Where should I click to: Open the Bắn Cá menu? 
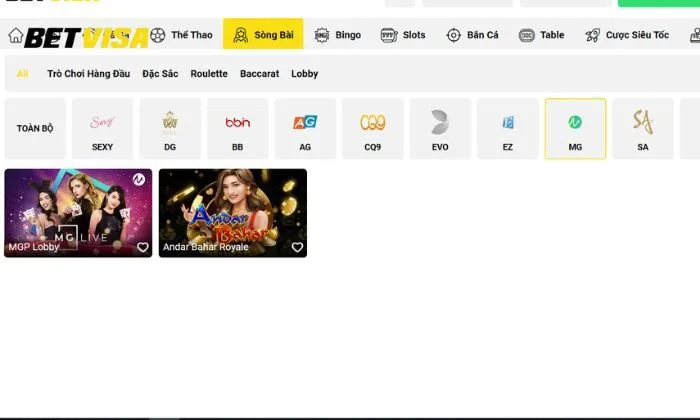472,35
